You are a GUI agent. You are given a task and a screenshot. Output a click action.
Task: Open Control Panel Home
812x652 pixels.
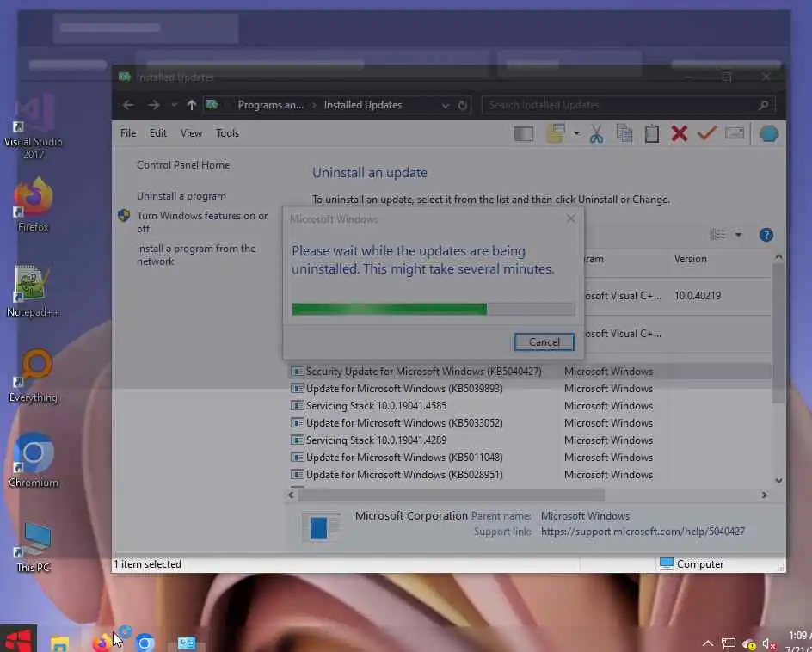tap(183, 164)
